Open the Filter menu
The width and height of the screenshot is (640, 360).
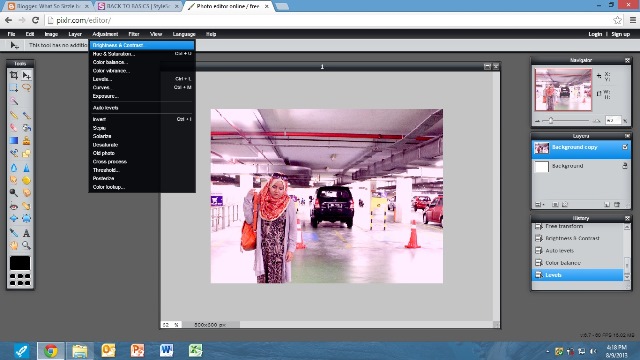tap(133, 34)
